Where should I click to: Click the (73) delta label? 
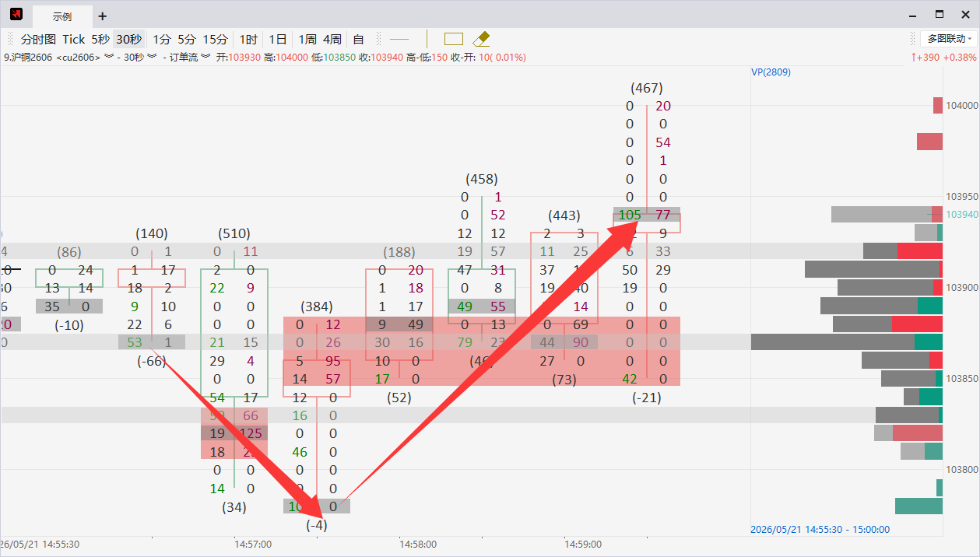564,380
